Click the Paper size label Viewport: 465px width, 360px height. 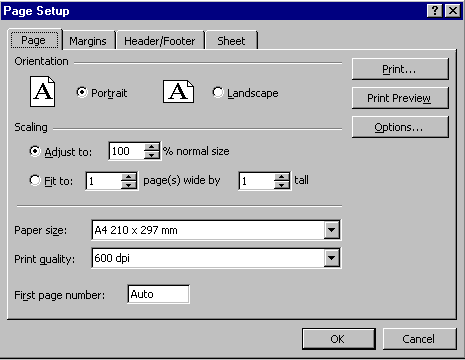[x=40, y=230]
